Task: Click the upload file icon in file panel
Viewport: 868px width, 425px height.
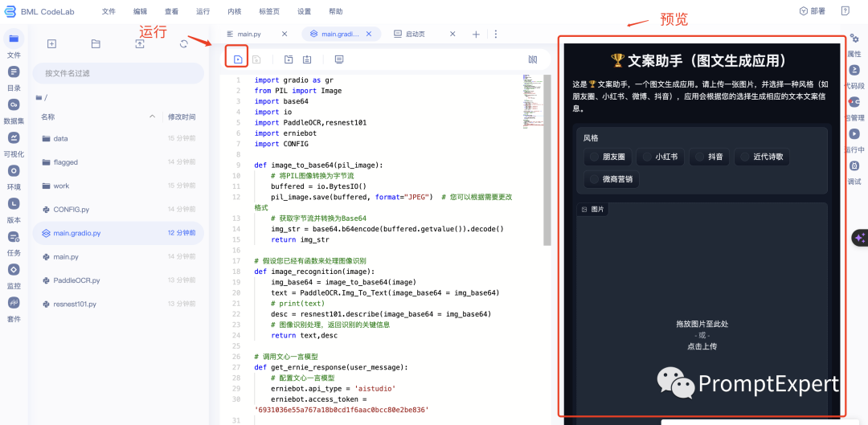Action: pyautogui.click(x=140, y=44)
